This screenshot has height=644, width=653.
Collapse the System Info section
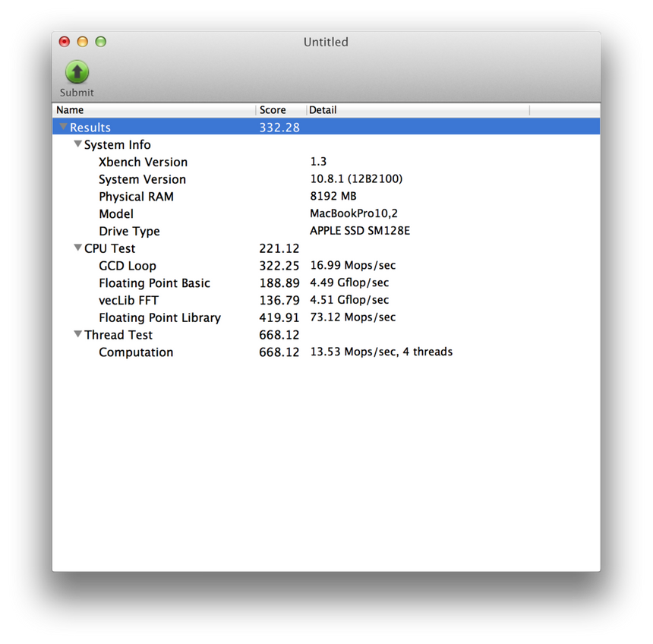click(77, 144)
